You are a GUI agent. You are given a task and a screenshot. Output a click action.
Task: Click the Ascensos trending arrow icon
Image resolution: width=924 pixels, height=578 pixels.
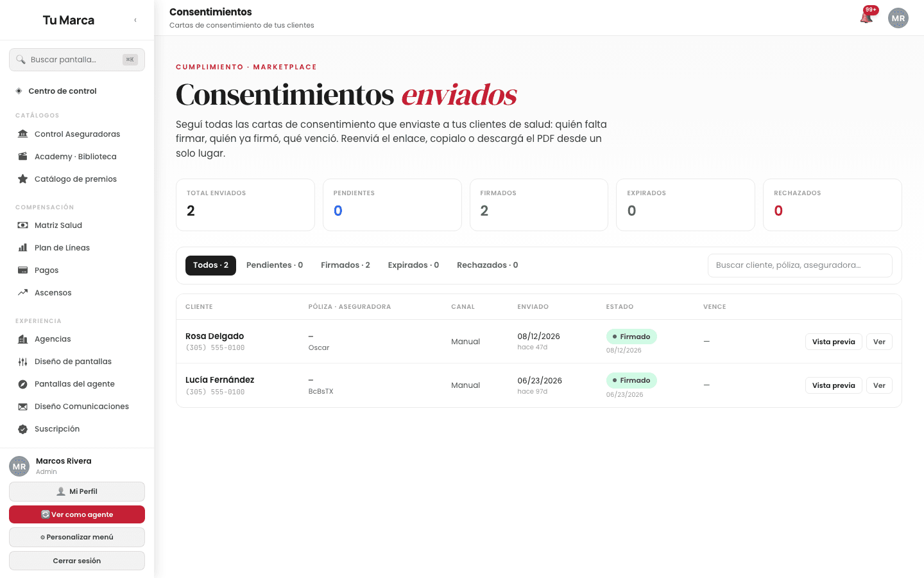tap(23, 293)
